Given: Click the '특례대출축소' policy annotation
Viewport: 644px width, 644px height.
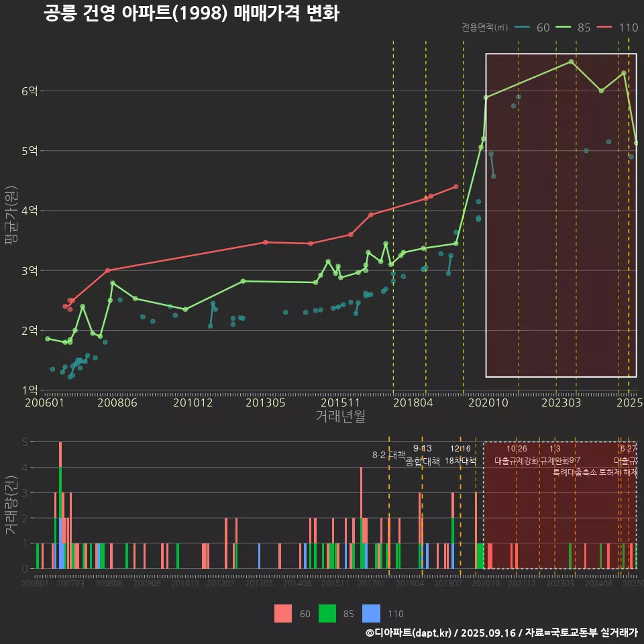Looking at the screenshot, I should (x=575, y=472).
